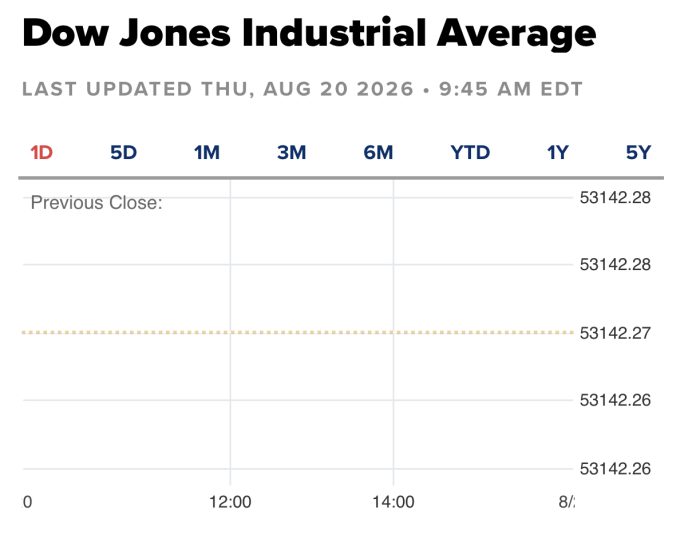Click the top 53142.28 axis value
The height and width of the screenshot is (539, 696).
click(615, 198)
